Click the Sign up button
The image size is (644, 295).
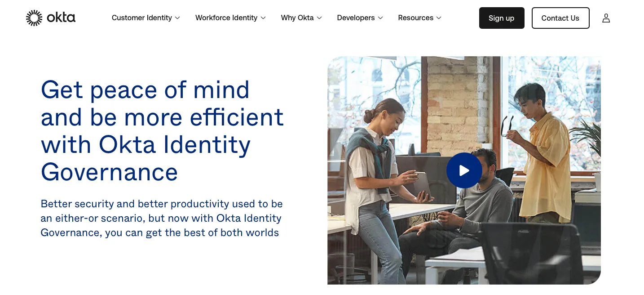tap(502, 18)
